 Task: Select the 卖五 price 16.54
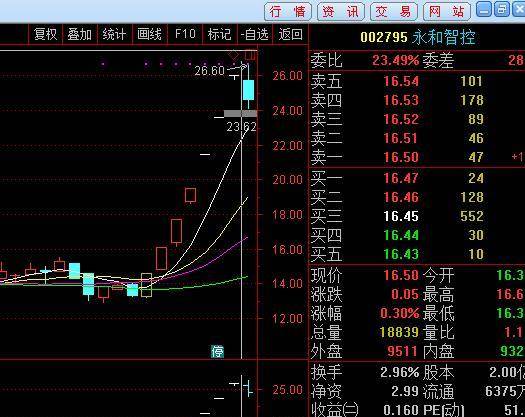tap(401, 81)
